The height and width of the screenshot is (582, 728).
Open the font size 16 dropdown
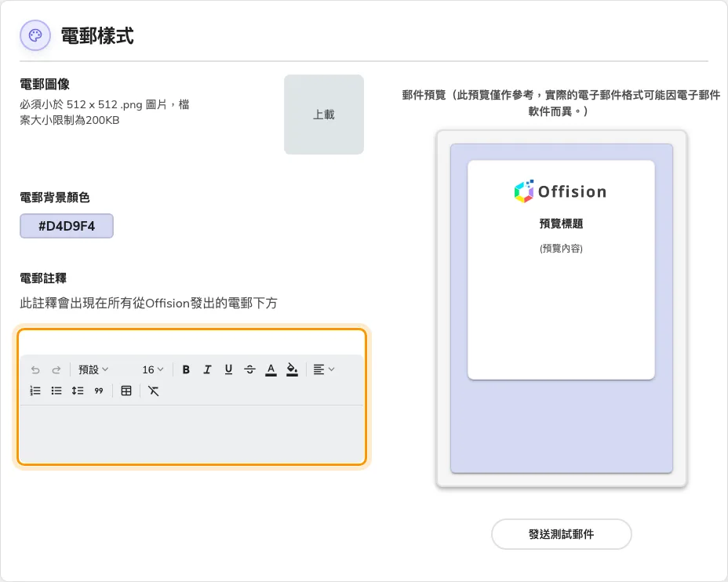point(153,370)
